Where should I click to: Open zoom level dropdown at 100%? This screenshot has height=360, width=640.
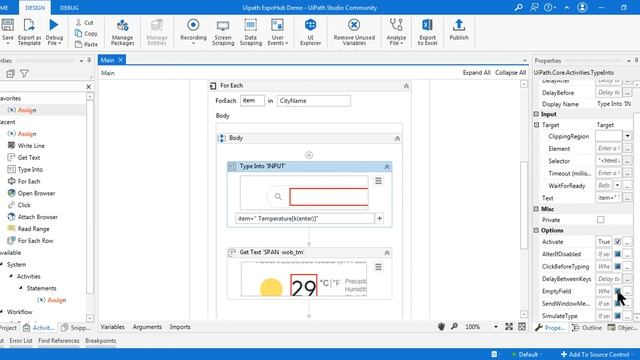coord(496,327)
